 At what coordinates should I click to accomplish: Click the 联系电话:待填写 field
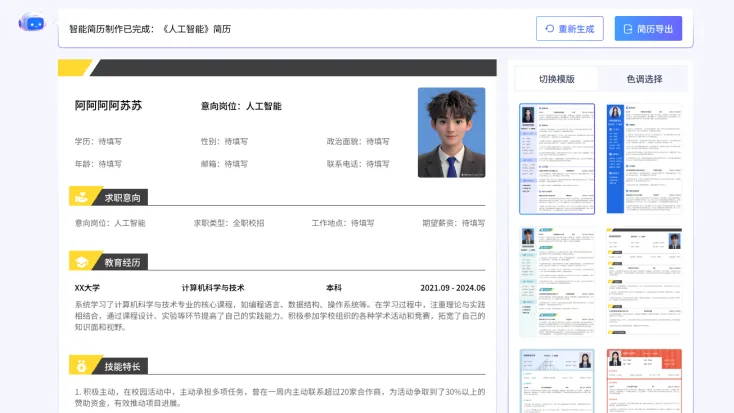[x=358, y=164]
